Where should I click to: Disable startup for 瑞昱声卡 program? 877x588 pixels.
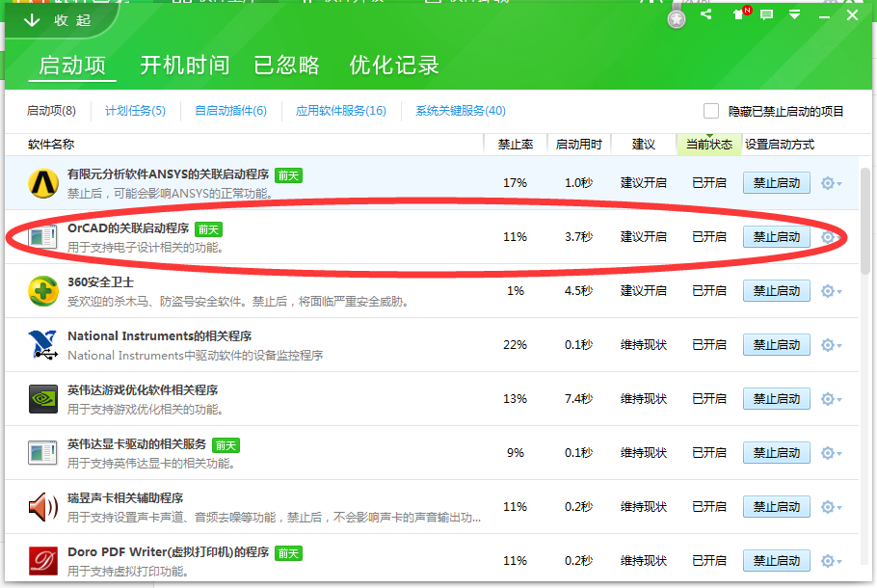777,507
